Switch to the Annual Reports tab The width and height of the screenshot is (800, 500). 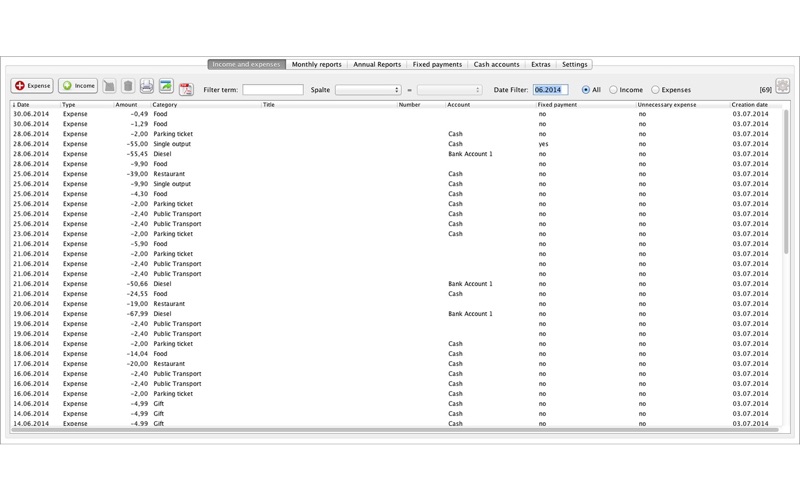point(377,64)
